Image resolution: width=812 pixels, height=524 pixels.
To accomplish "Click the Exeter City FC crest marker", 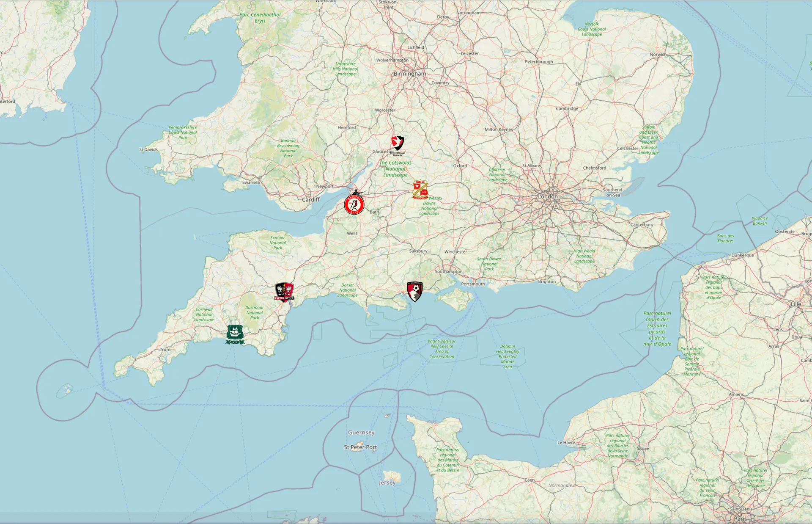I will tap(284, 292).
